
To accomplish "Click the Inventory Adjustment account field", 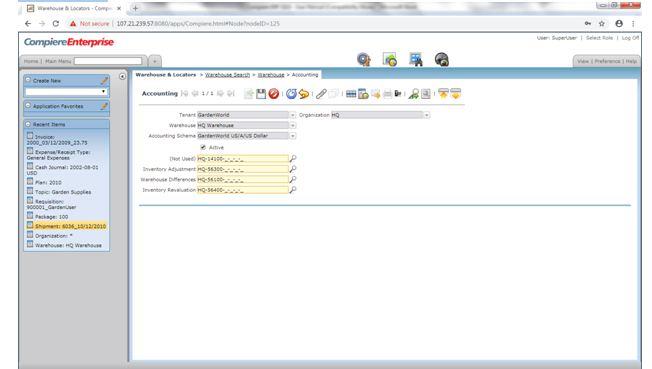I will click(x=243, y=169).
